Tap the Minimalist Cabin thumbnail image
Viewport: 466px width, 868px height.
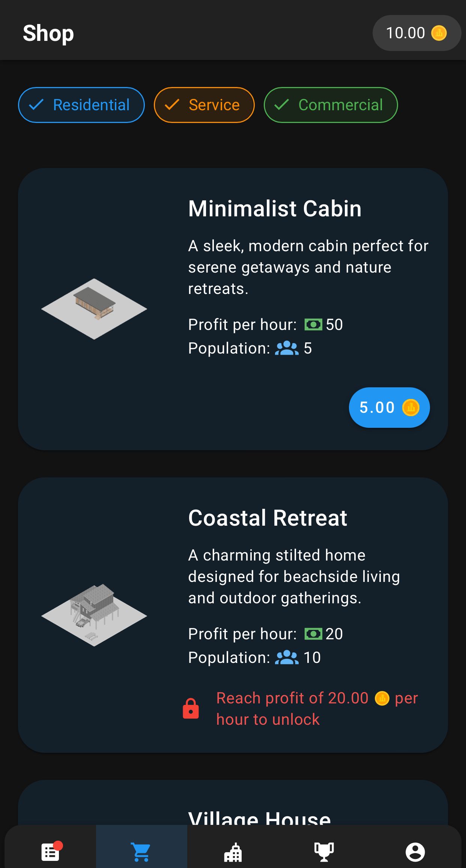[94, 308]
